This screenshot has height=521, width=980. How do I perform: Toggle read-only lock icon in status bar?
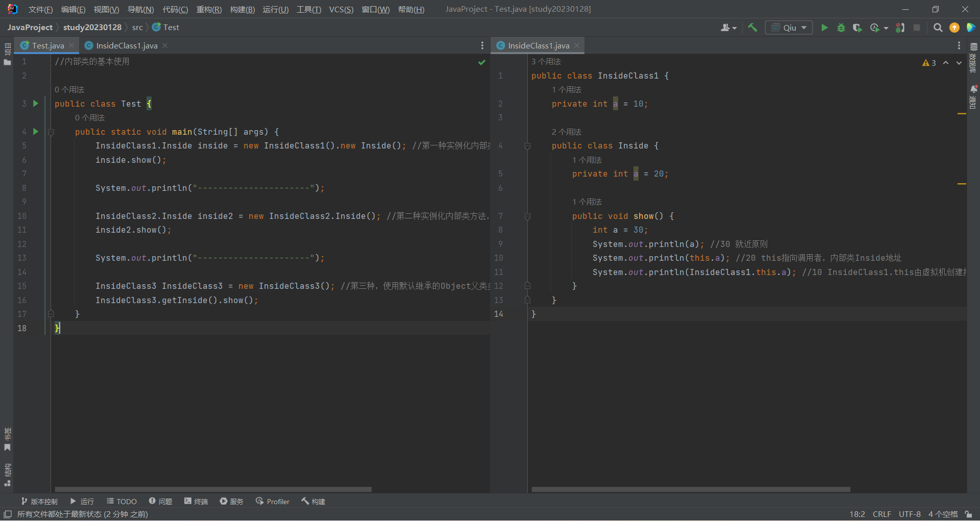click(x=968, y=514)
